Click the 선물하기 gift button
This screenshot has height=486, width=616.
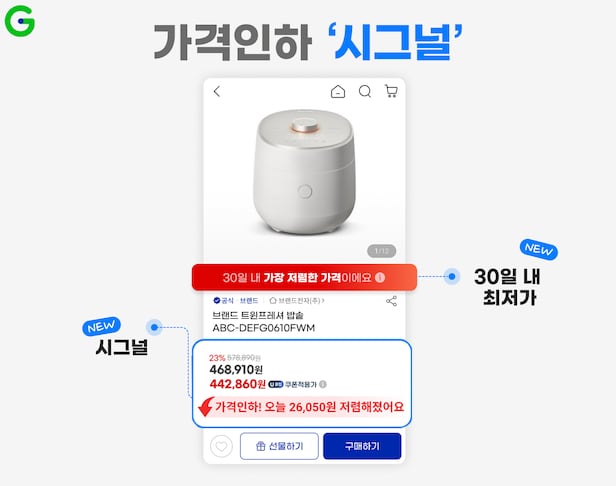(279, 446)
